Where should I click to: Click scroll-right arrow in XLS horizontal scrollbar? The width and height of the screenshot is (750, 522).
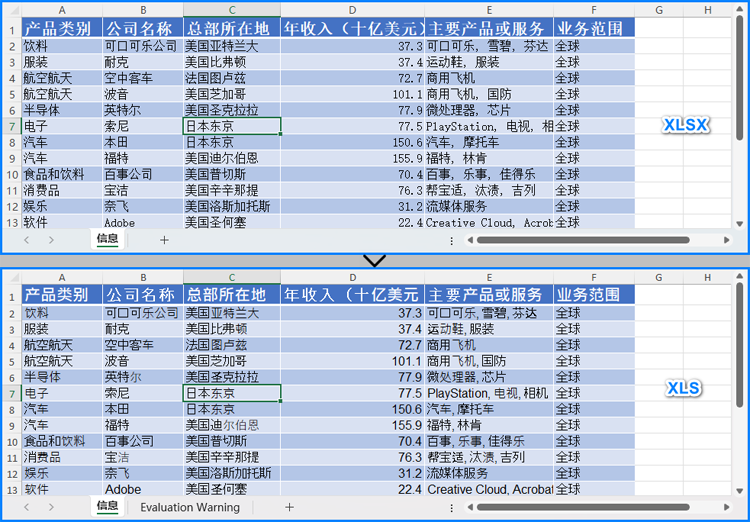(x=727, y=507)
